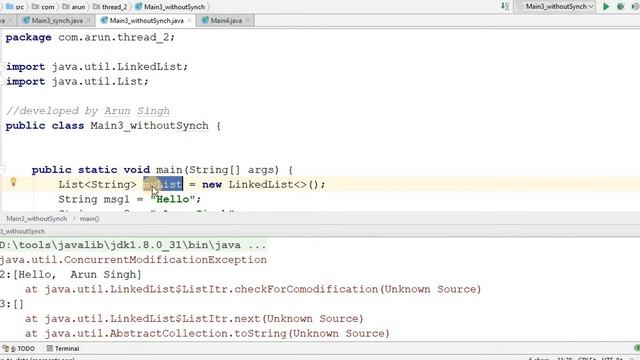Click the intention lightbulb icon in gutter

coord(13,182)
